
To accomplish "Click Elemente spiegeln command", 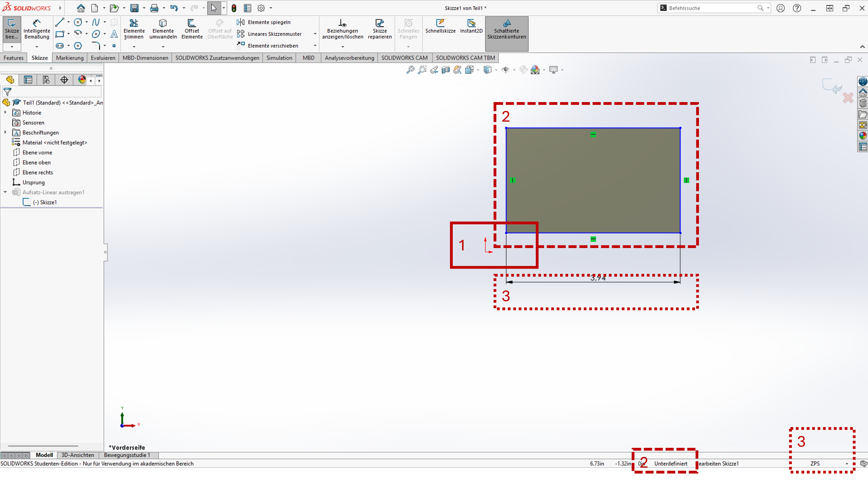I will [268, 22].
